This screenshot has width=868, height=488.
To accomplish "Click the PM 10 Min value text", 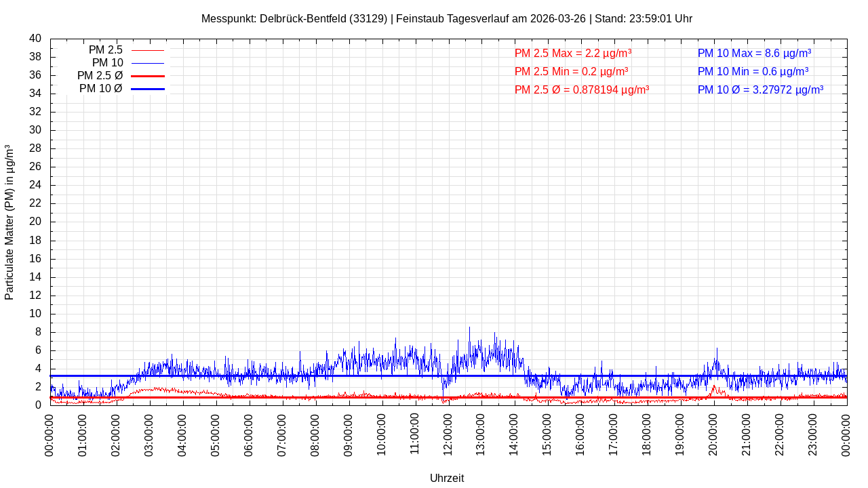I will click(x=753, y=71).
